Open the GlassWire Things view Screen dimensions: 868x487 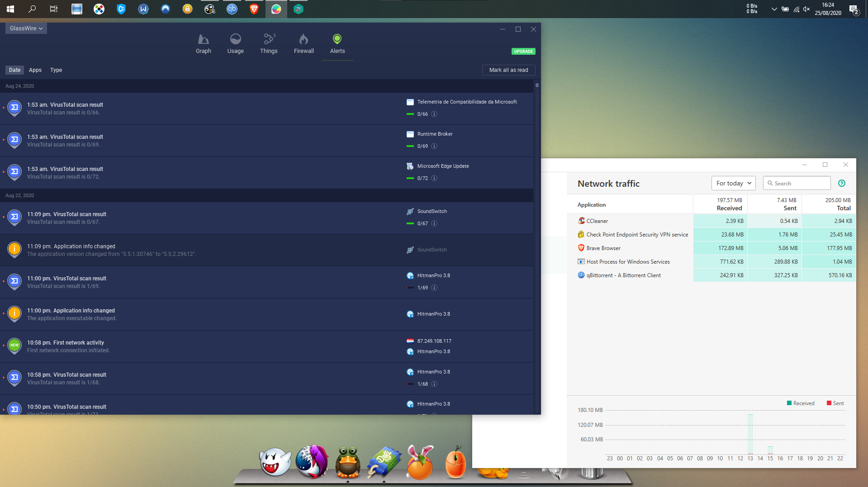[x=269, y=44]
